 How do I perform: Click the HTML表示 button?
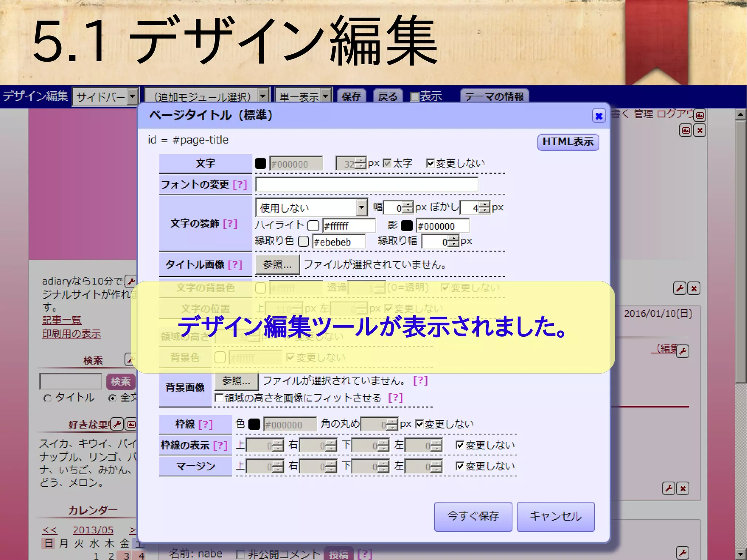pyautogui.click(x=568, y=142)
